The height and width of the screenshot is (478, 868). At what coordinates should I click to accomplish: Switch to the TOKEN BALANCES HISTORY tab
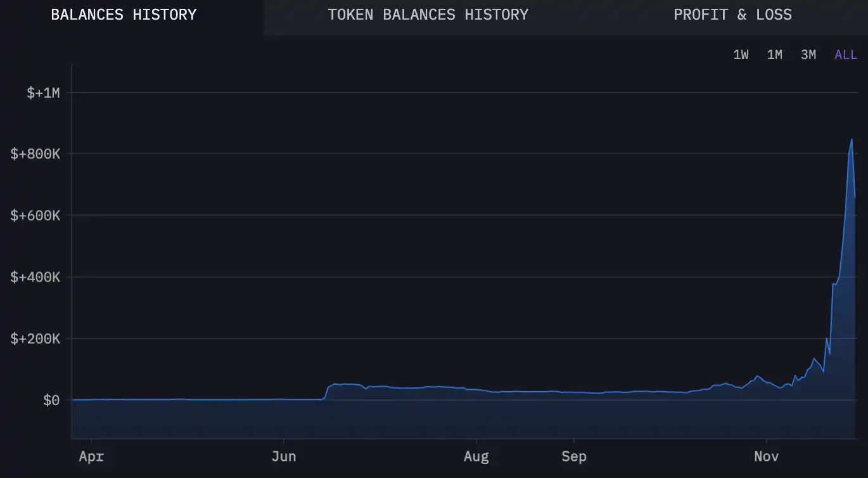coord(428,15)
